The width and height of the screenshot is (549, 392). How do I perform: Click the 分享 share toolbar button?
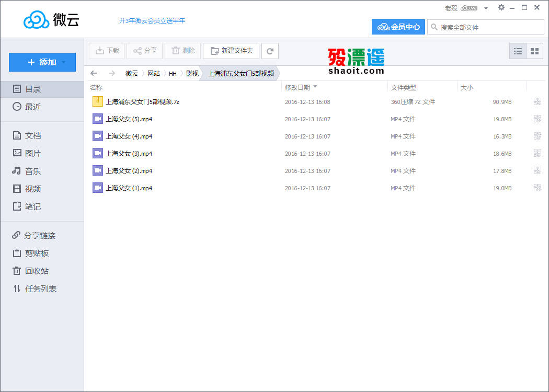coord(145,51)
